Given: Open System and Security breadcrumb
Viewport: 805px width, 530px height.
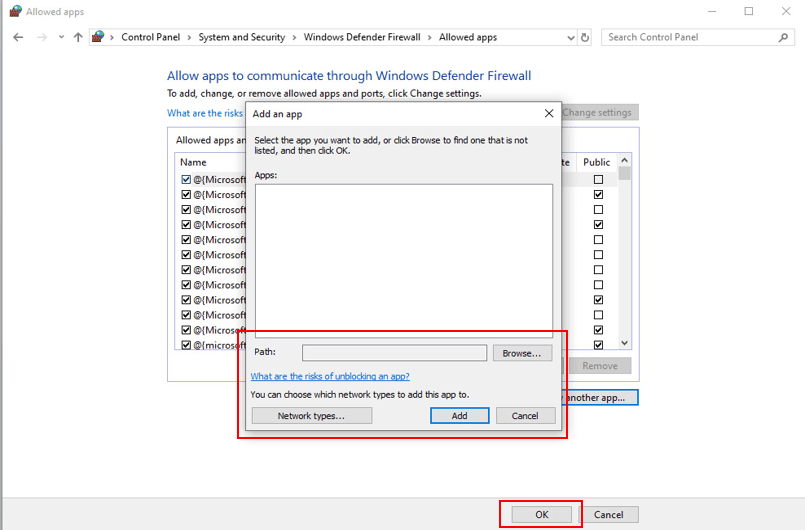Looking at the screenshot, I should pos(242,37).
